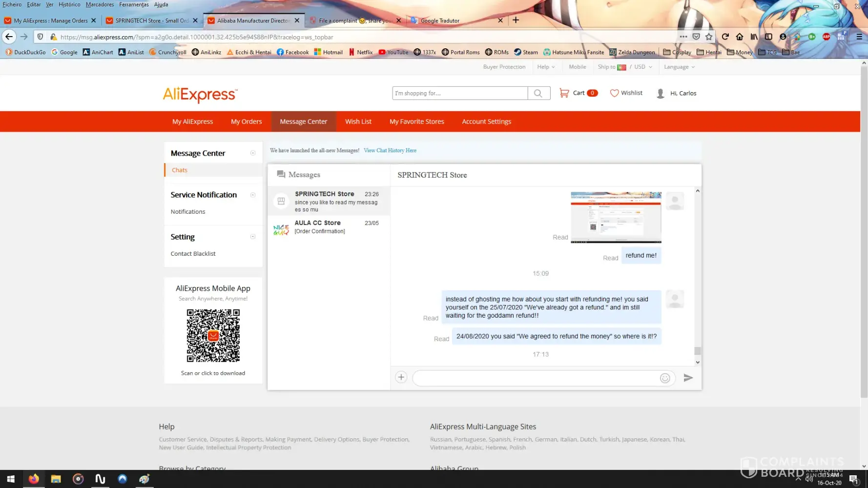The height and width of the screenshot is (488, 868).
Task: Open the Firefox hamburger menu
Action: pyautogui.click(x=859, y=37)
